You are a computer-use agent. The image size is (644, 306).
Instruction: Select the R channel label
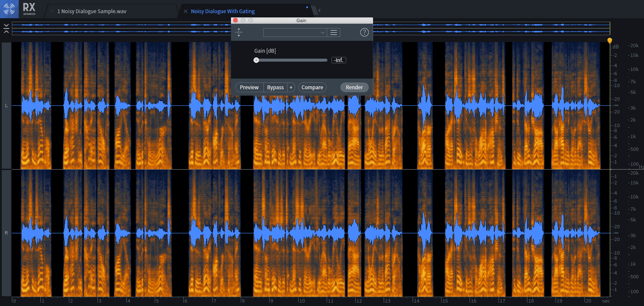[6, 233]
